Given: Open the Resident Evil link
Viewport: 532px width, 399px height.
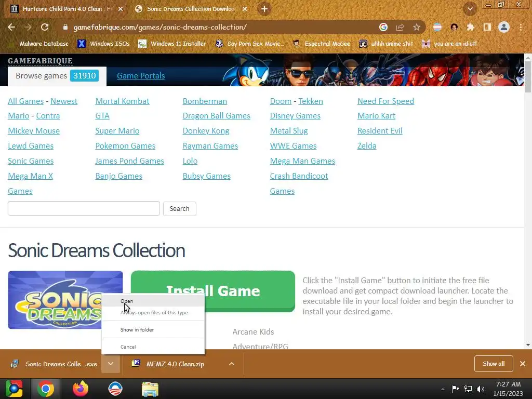Looking at the screenshot, I should [380, 130].
